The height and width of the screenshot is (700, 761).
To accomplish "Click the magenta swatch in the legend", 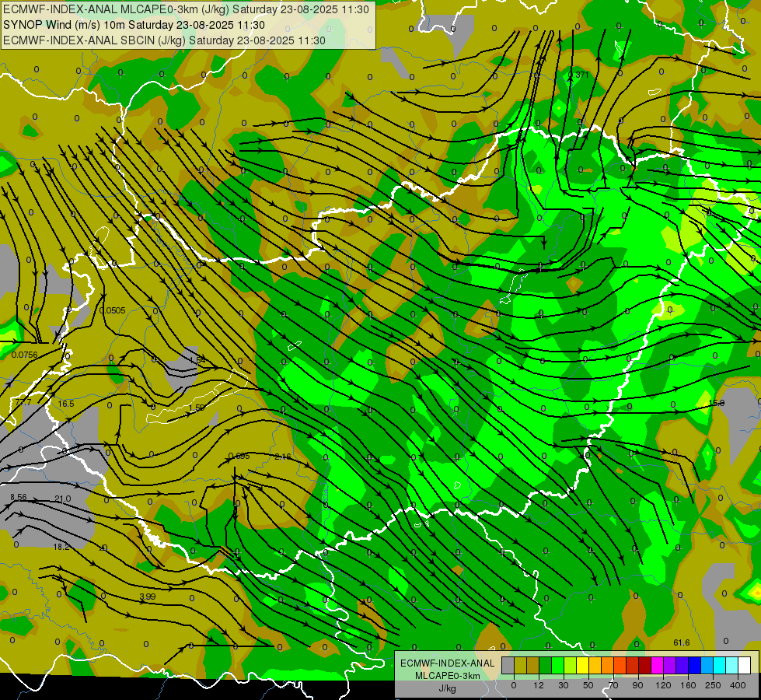I will click(x=658, y=666).
